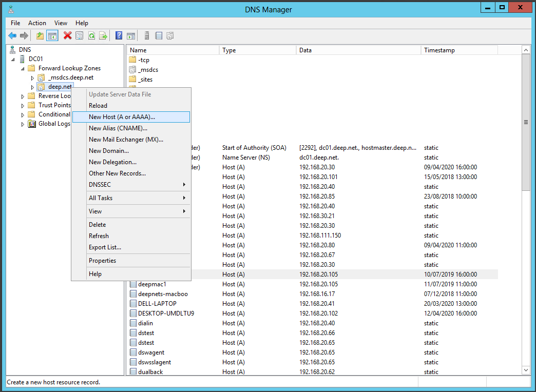
Task: Expand the Reverse Lookup Zones folder arrow
Action: coord(23,96)
